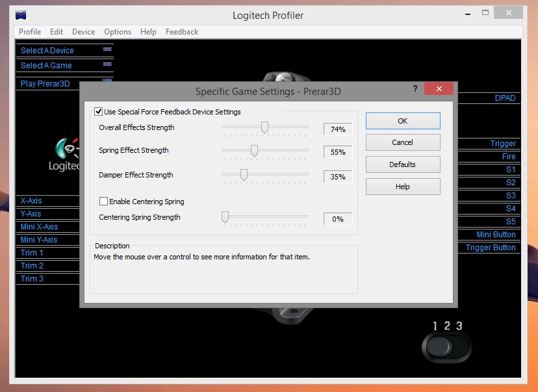The height and width of the screenshot is (392, 538).
Task: Select the S4 button label
Action: 511,209
